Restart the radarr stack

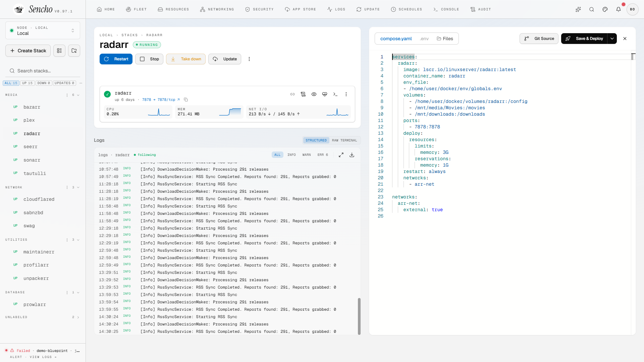116,59
